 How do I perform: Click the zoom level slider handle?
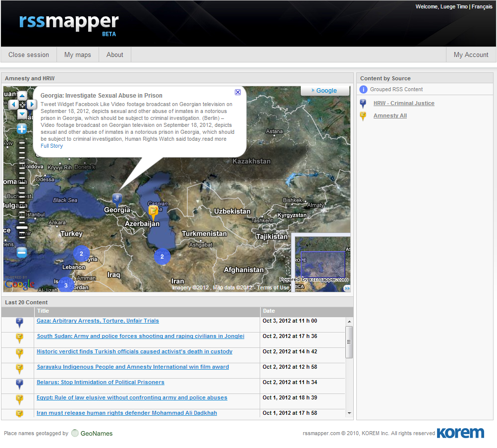coord(22,227)
